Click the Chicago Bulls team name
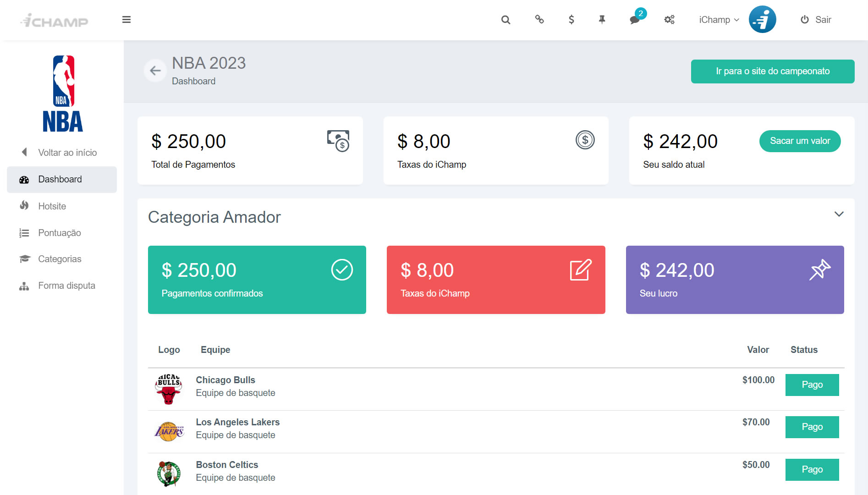Screen dimensions: 868x495 tap(225, 380)
